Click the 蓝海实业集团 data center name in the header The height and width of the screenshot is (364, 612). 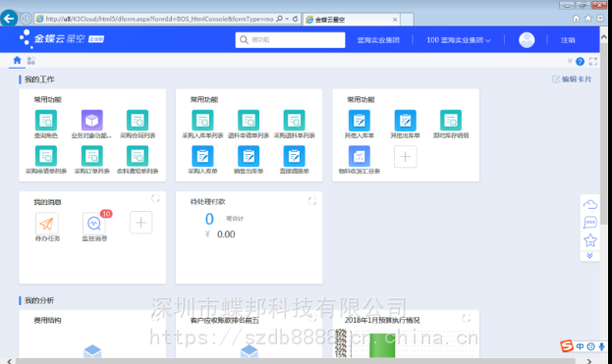coord(378,40)
